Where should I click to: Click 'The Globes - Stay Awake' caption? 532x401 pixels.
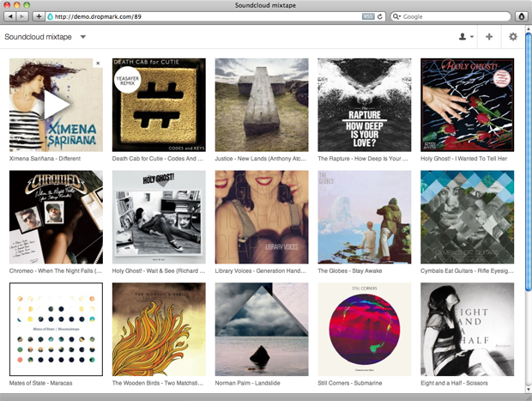click(x=350, y=271)
